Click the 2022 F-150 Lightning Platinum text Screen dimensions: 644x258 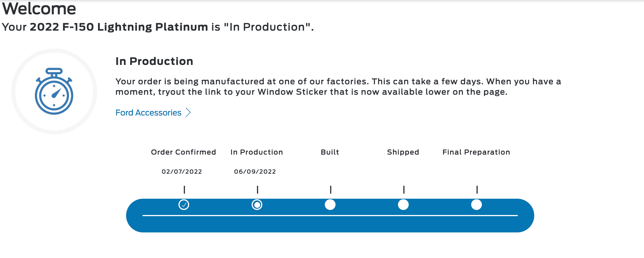[x=119, y=27]
